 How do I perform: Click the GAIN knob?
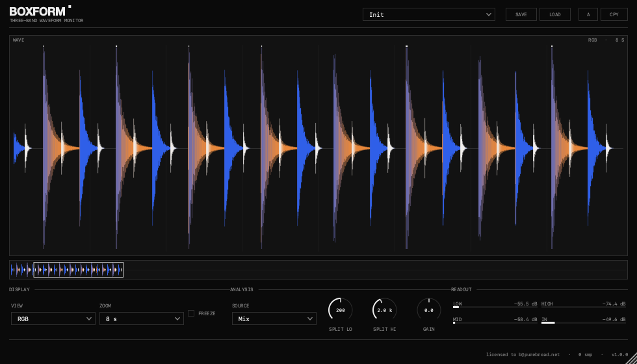click(x=428, y=310)
